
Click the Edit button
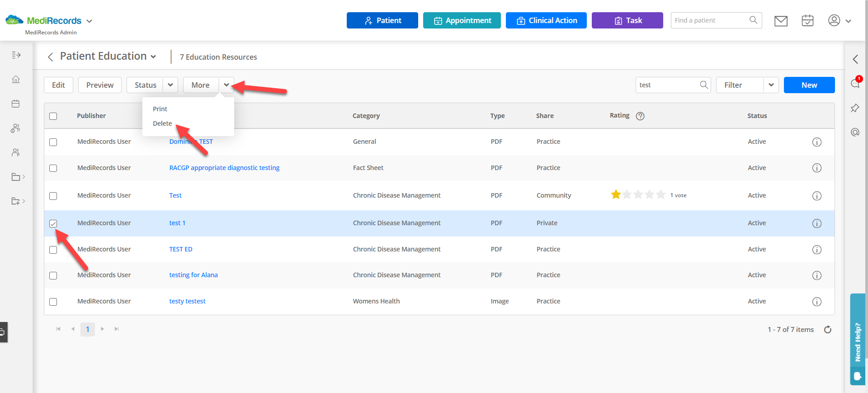click(x=58, y=85)
